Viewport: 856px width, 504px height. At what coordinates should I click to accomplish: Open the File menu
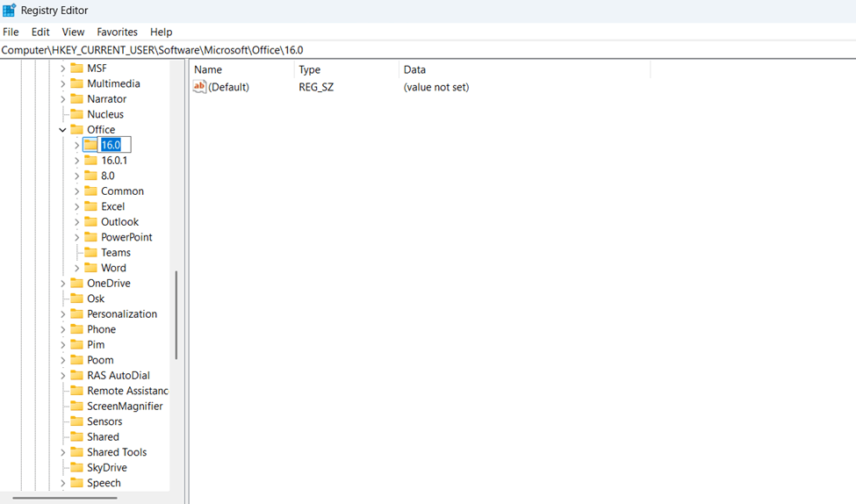pos(11,32)
